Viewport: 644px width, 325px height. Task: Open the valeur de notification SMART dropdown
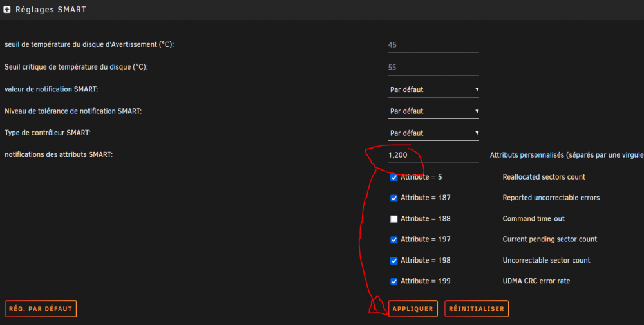[433, 89]
